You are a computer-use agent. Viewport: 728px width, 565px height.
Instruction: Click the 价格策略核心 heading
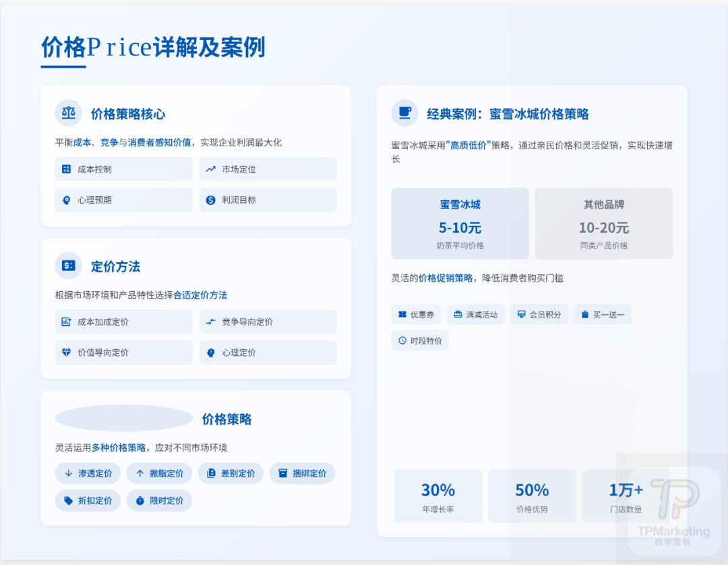[128, 114]
